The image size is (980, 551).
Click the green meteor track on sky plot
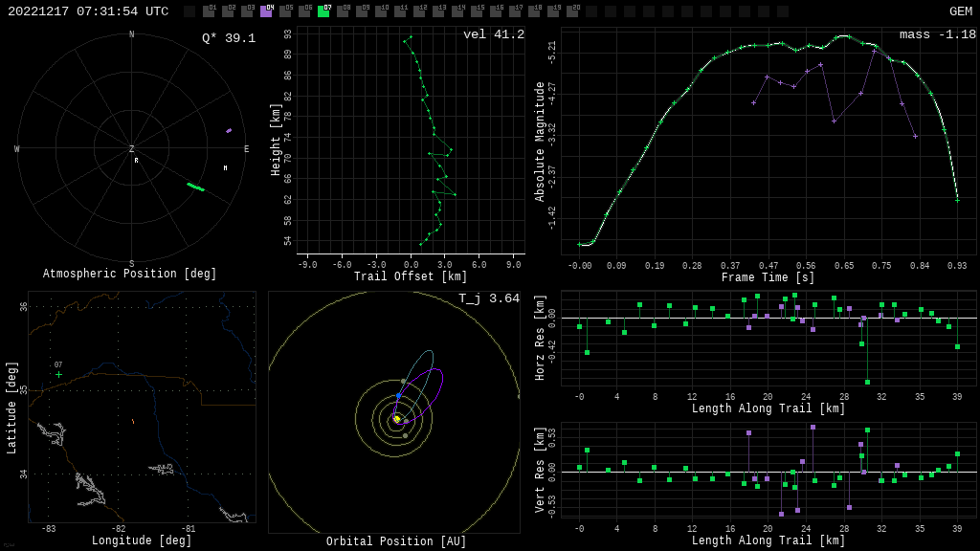[195, 187]
